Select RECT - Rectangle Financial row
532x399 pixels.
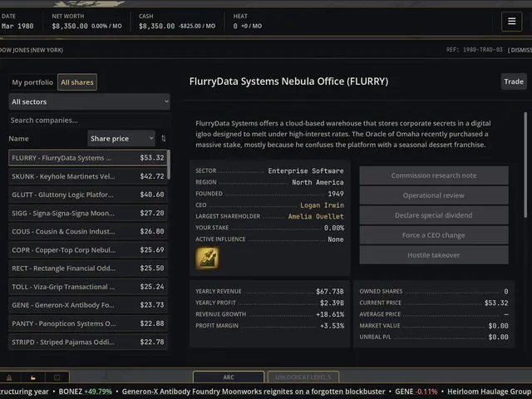pyautogui.click(x=88, y=268)
